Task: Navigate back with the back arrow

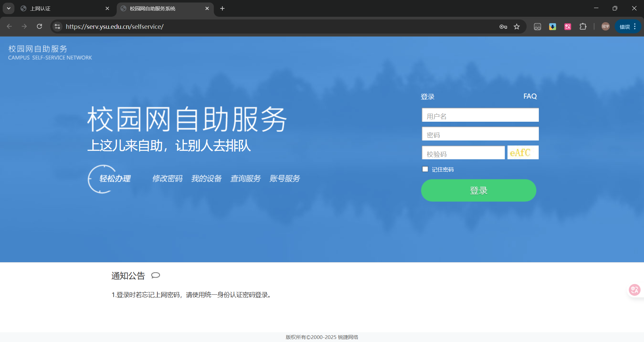Action: pos(9,26)
